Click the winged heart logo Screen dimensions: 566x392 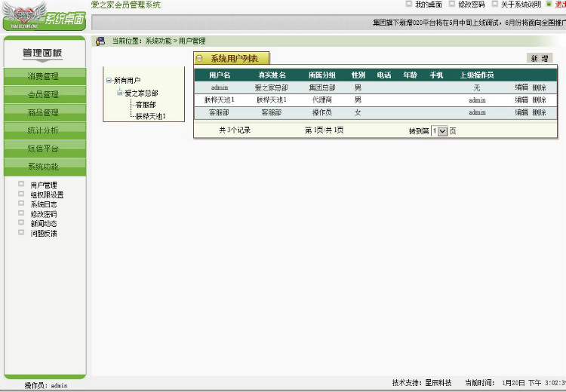point(25,15)
